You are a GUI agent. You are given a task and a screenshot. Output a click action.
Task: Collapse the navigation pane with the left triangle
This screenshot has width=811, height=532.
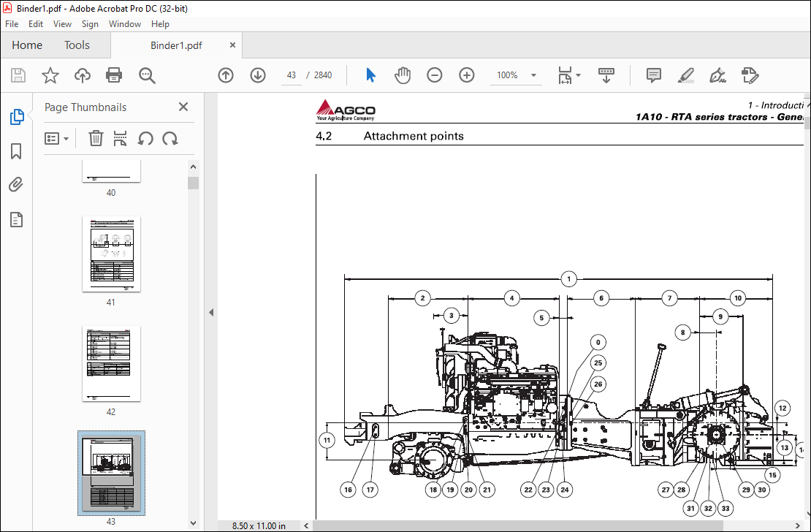[211, 313]
